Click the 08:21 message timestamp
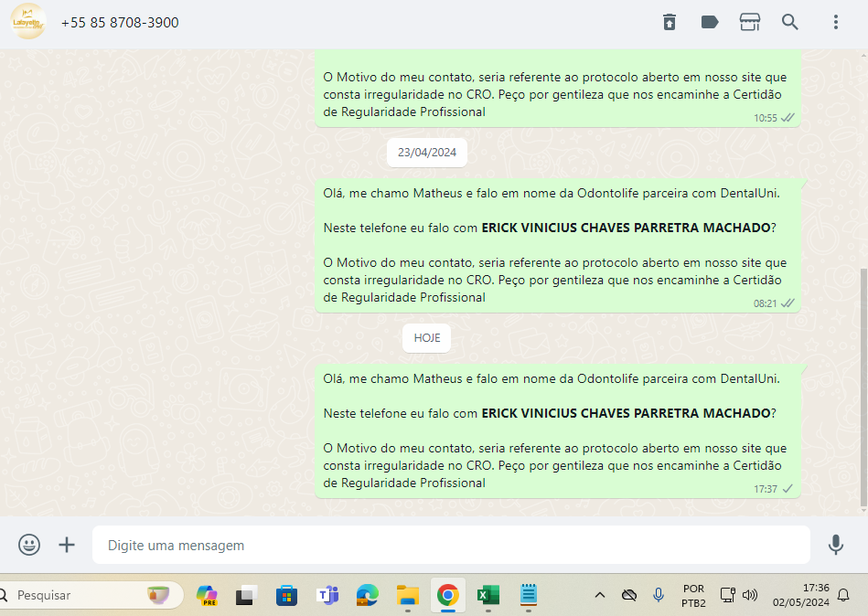The image size is (868, 616). (x=765, y=303)
